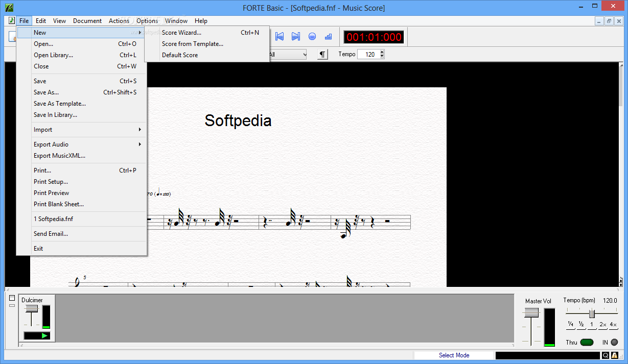Open the Document menu
This screenshot has height=364, width=628.
click(x=87, y=21)
